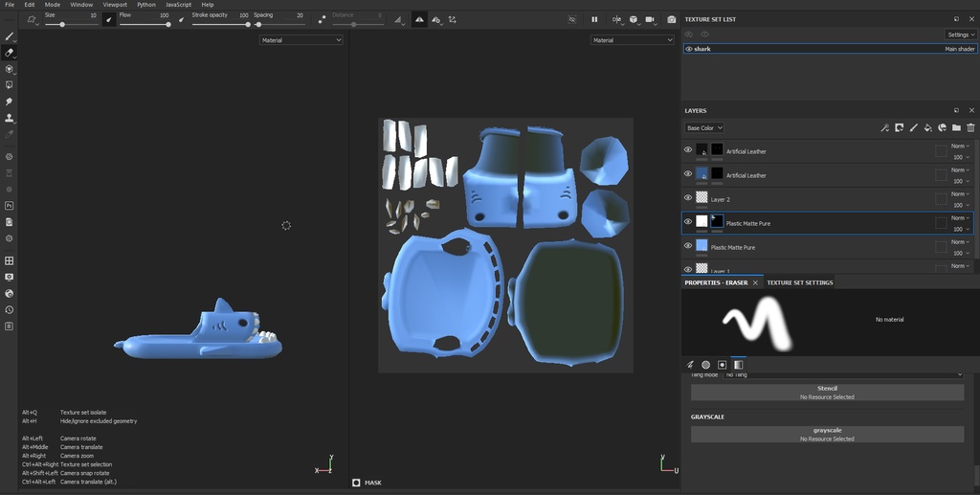Click the Stencil resource button
The width and height of the screenshot is (980, 495).
point(827,393)
